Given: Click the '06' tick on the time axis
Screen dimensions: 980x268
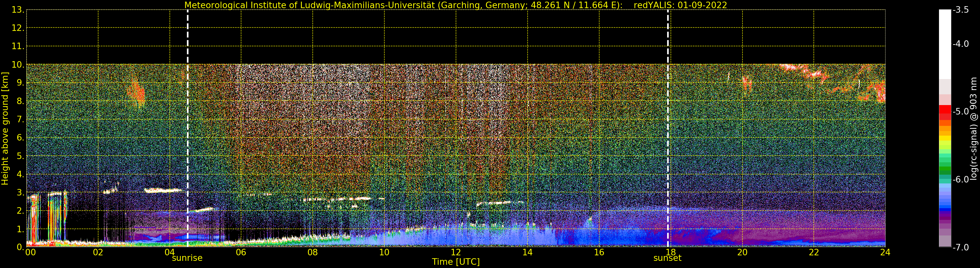Looking at the screenshot, I should pyautogui.click(x=241, y=252).
